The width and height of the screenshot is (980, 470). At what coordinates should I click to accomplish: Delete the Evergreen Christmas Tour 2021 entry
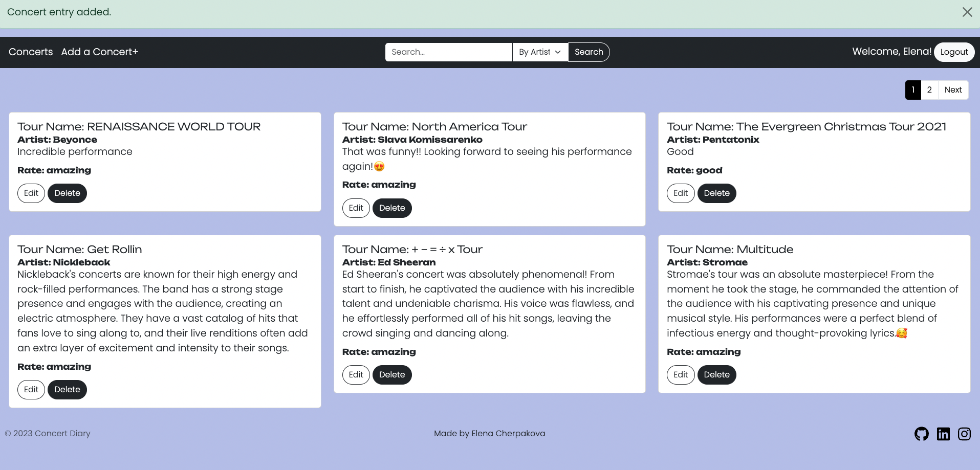click(716, 193)
